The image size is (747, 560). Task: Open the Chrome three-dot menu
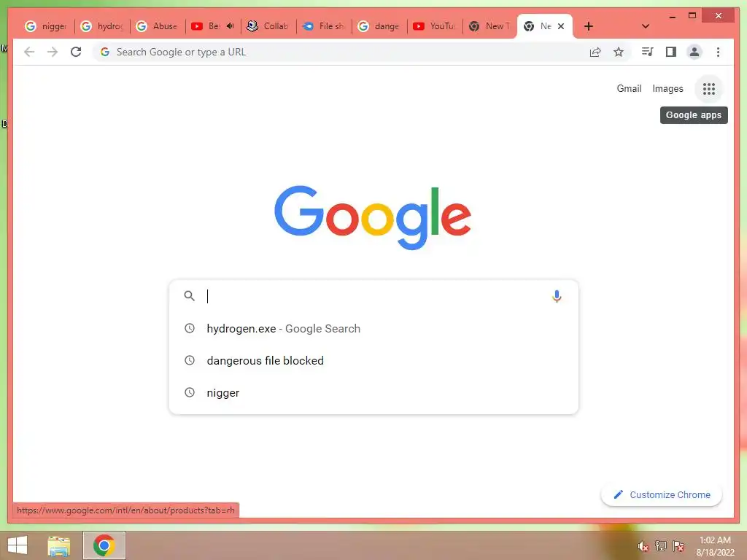pos(718,52)
